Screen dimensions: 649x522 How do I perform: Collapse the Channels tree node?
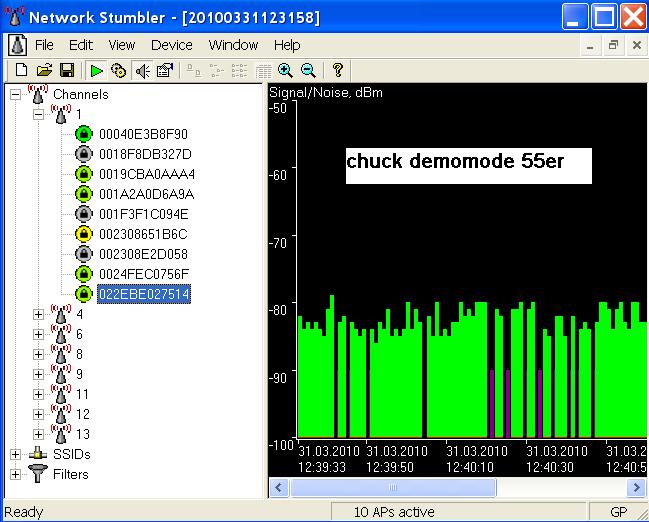click(x=15, y=94)
